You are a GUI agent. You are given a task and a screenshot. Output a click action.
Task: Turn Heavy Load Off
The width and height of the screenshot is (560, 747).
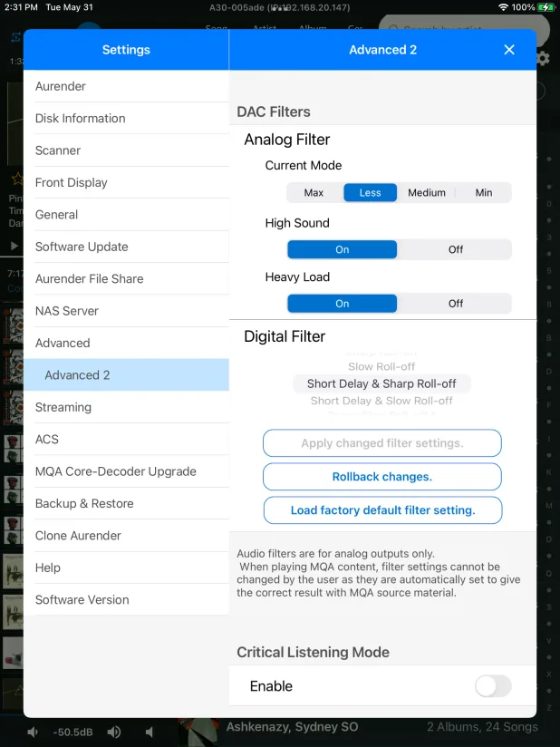point(455,304)
